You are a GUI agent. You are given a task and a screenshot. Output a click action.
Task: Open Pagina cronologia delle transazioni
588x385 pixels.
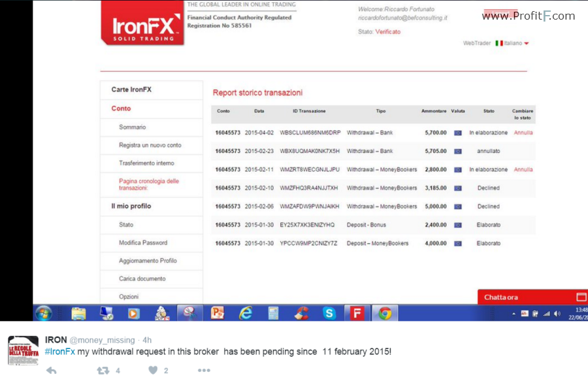[x=149, y=184]
